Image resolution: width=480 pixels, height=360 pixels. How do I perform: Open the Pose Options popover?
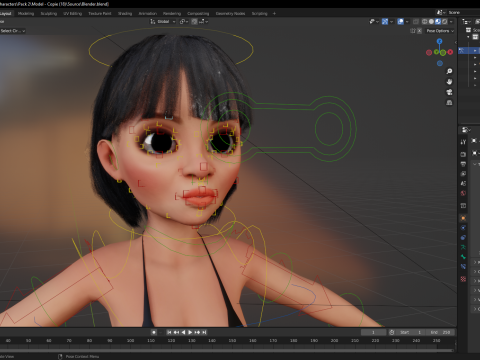(440, 31)
